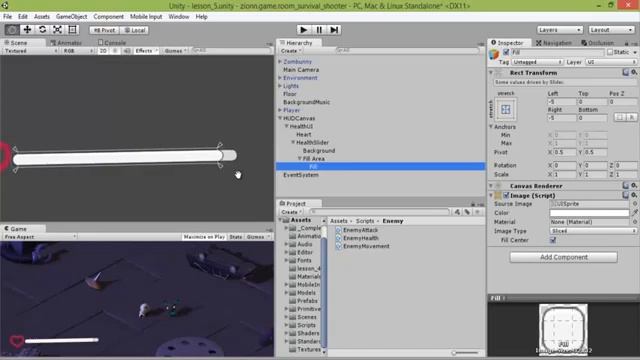Open the Component menu
Screen dimensions: 640x360
(108, 17)
